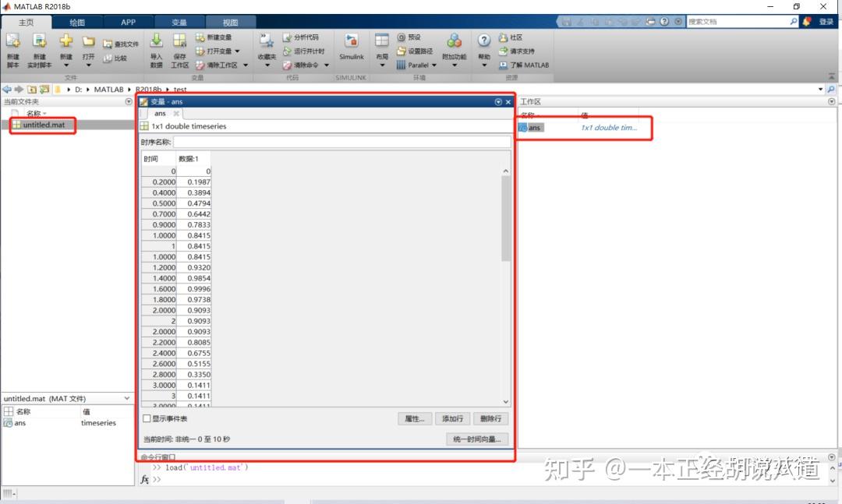Collapse the untitled.mat details panel chevron
The height and width of the screenshot is (504, 842).
pos(127,398)
